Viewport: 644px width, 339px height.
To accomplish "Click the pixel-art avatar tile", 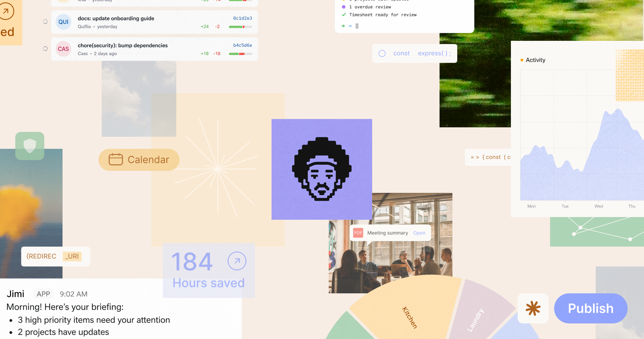I will click(x=322, y=169).
